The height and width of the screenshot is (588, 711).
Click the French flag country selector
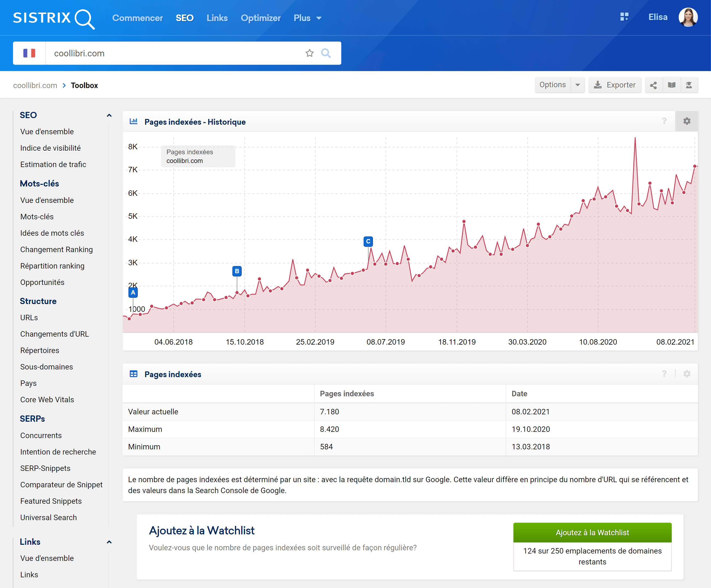tap(29, 53)
